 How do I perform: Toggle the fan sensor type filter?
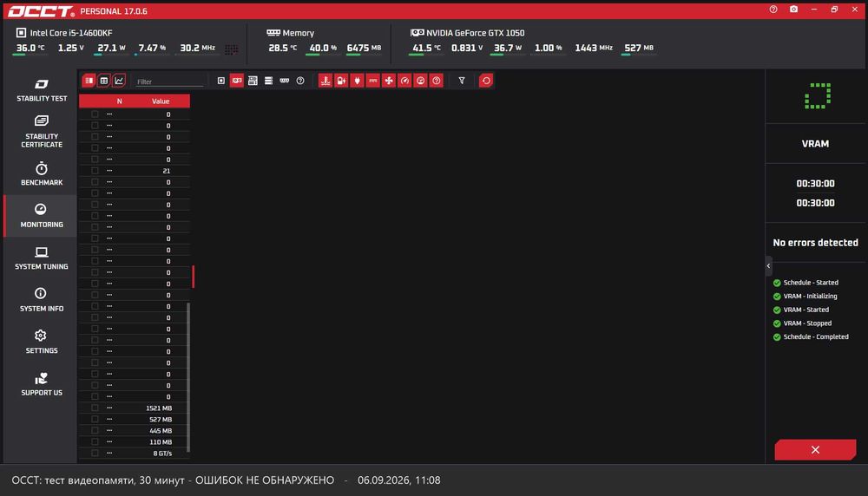pos(389,81)
